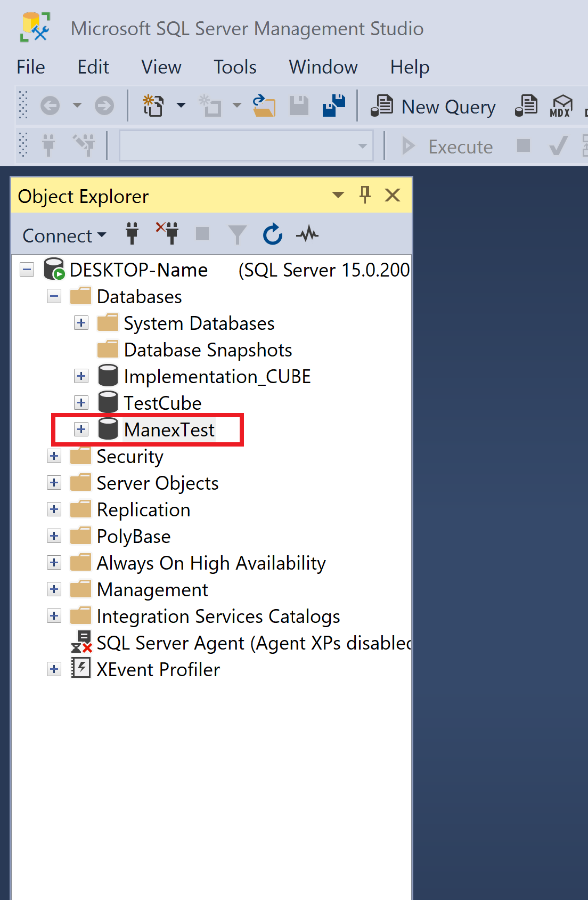This screenshot has height=900, width=588.
Task: Open the File menu
Action: tap(31, 67)
